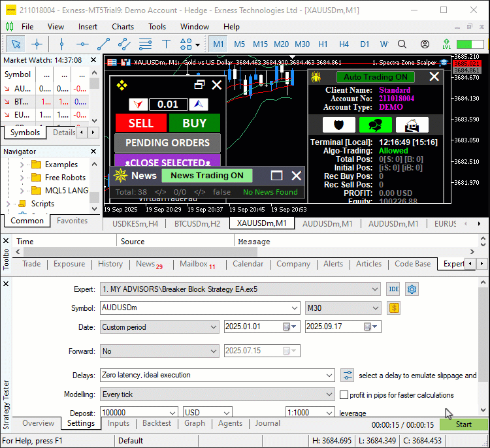
Task: Click the toolbox horizontal scrollbar
Action: [x=140, y=251]
